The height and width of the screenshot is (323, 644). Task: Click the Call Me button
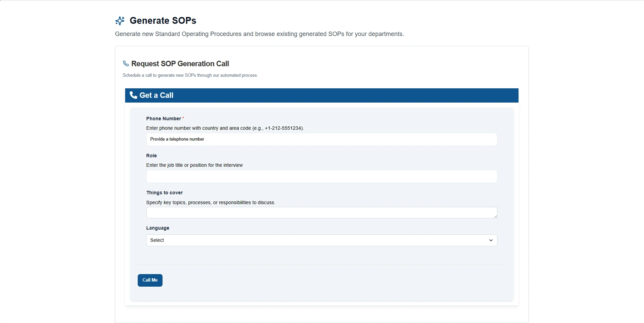point(150,280)
